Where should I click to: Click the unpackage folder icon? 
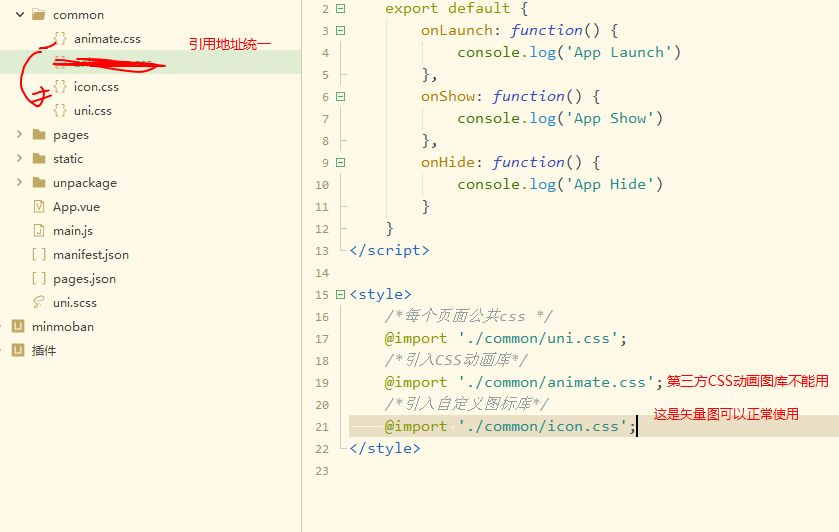click(x=39, y=182)
